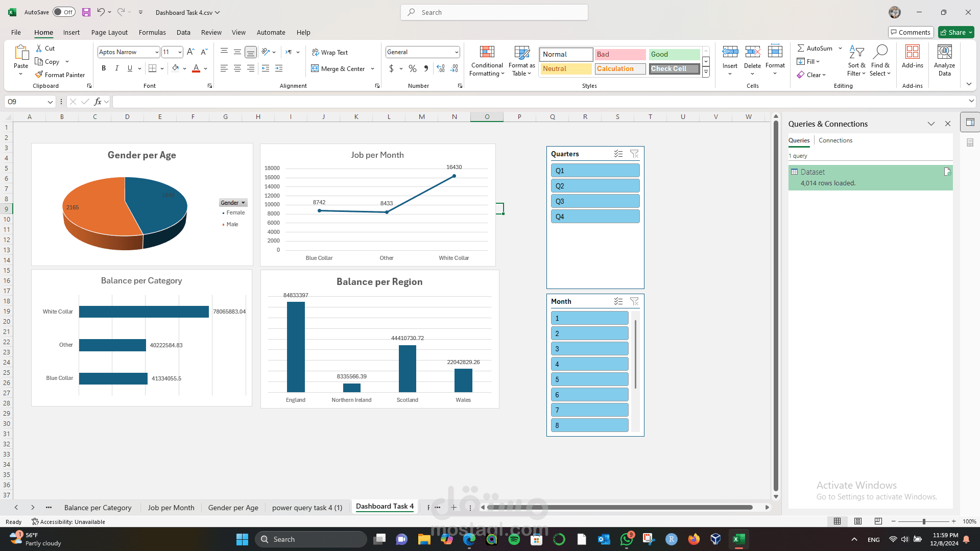Image resolution: width=980 pixels, height=551 pixels.
Task: Clear filter on Quarters slicer
Action: click(634, 154)
